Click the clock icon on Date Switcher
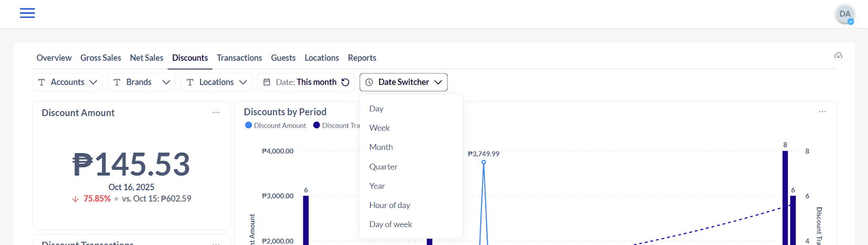This screenshot has height=245, width=868. click(369, 82)
